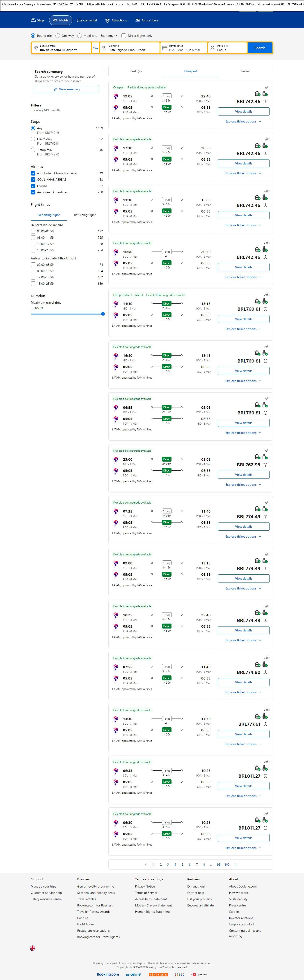Click the Attractions icon in top navigation
This screenshot has width=304, height=980.
[107, 20]
